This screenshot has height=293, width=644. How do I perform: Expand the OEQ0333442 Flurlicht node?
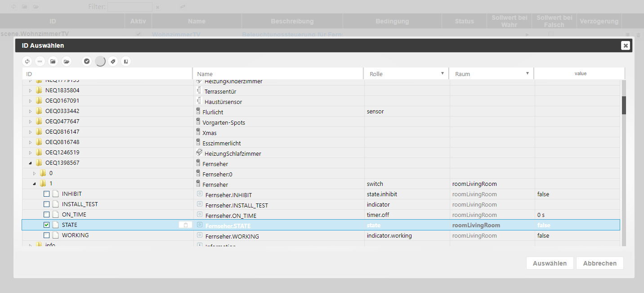click(30, 111)
